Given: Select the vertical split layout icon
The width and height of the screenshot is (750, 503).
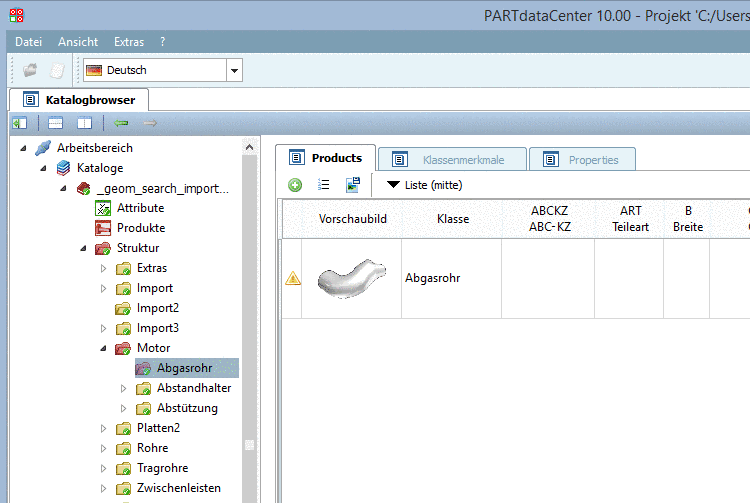Looking at the screenshot, I should (x=85, y=123).
